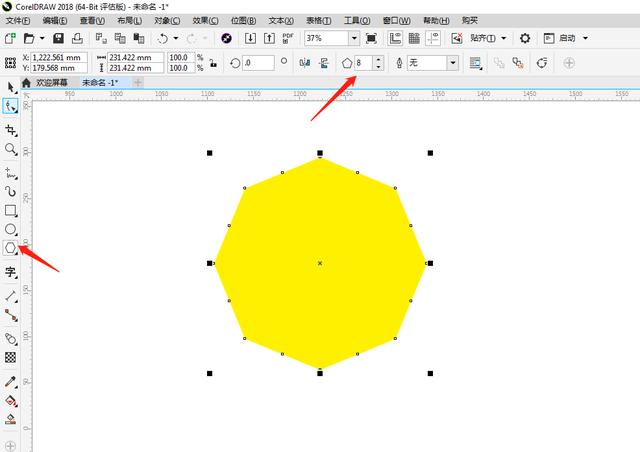Select the Artistic Media tool
The image size is (640, 452).
10,191
